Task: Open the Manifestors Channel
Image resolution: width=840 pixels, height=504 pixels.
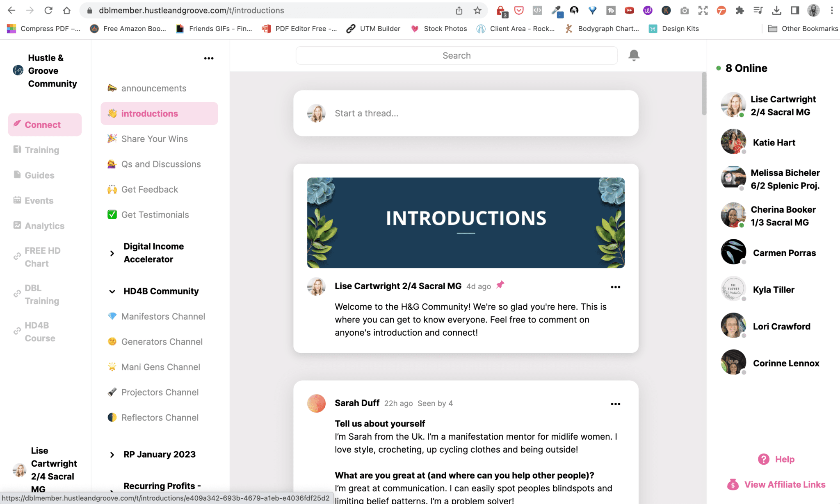Action: 159,316
